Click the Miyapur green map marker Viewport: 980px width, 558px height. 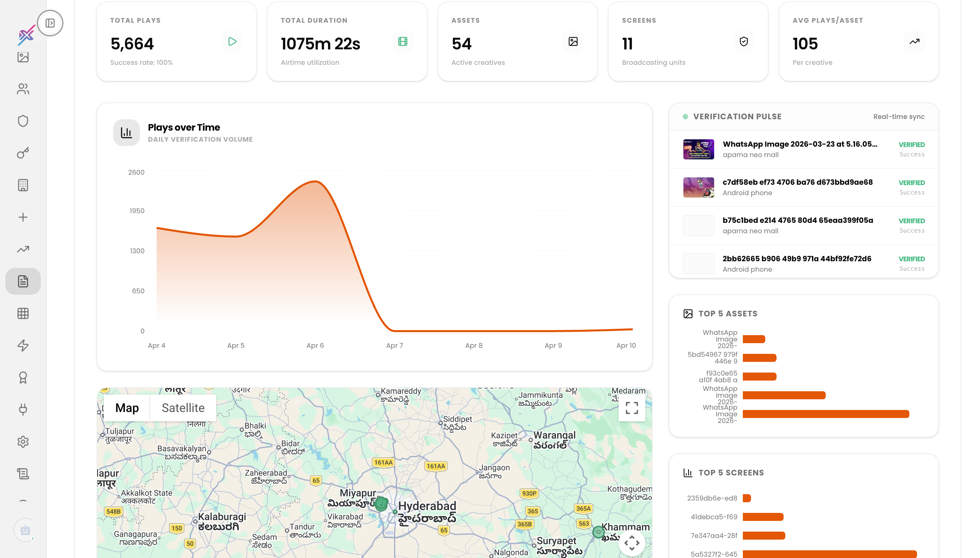point(381,503)
